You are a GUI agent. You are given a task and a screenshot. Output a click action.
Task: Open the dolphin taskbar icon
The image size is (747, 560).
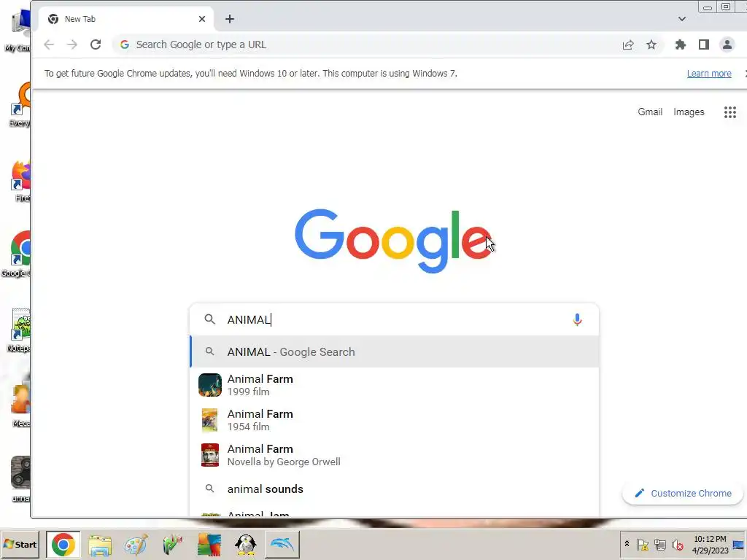[282, 544]
